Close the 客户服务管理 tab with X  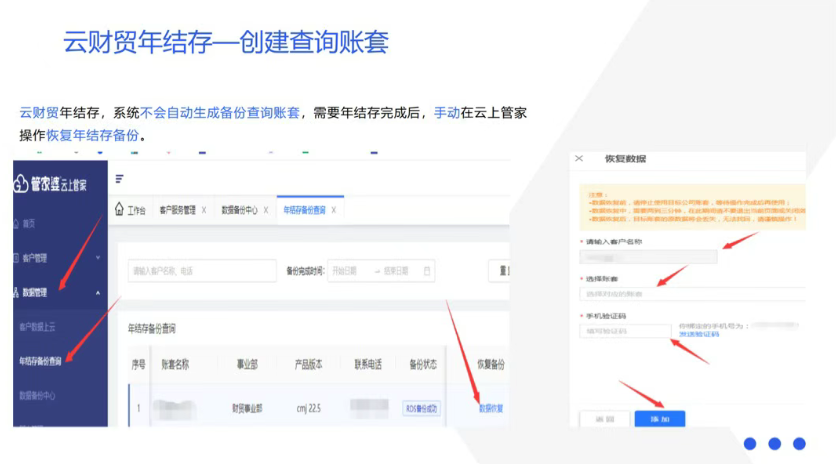tap(204, 211)
